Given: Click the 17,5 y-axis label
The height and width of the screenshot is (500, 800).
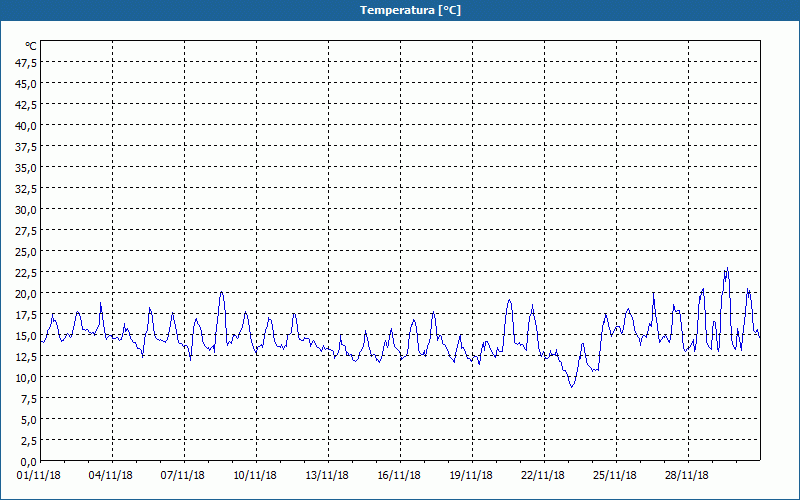Looking at the screenshot, I should [x=26, y=315].
